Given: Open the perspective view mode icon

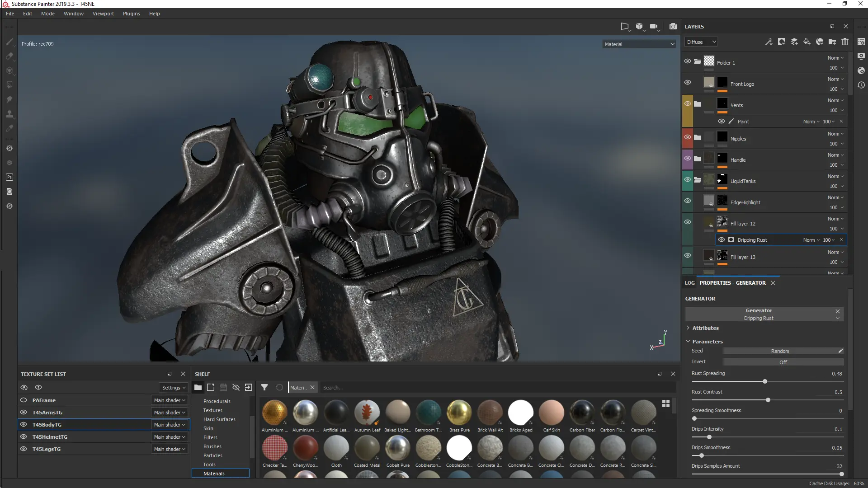Looking at the screenshot, I should click(x=625, y=27).
